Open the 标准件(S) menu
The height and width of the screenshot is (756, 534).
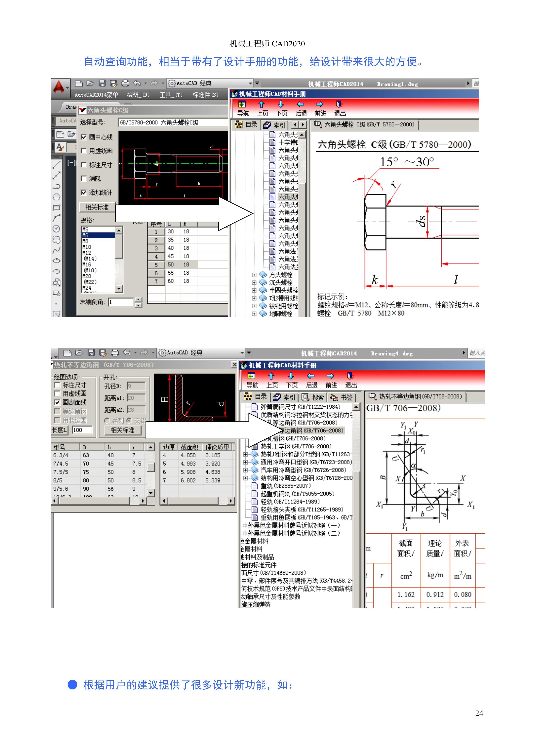[x=205, y=95]
